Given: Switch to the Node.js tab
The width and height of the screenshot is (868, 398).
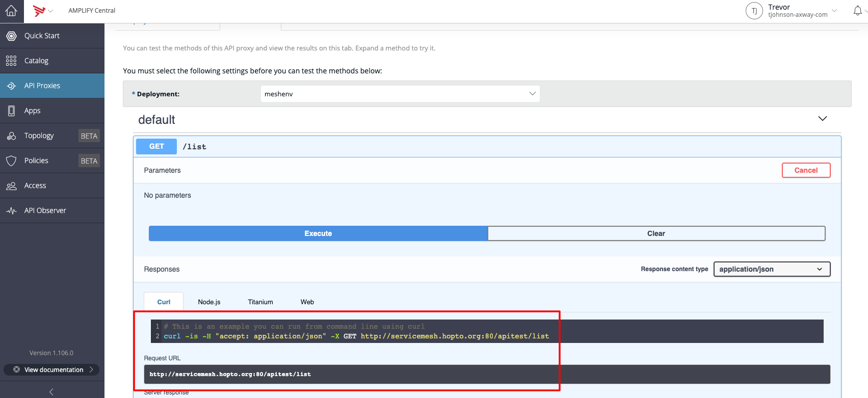Looking at the screenshot, I should [x=209, y=302].
